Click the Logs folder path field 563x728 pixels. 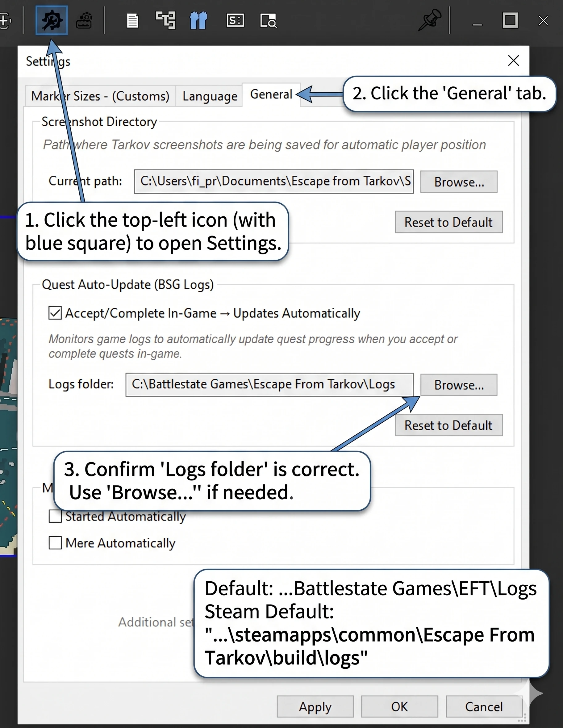270,385
